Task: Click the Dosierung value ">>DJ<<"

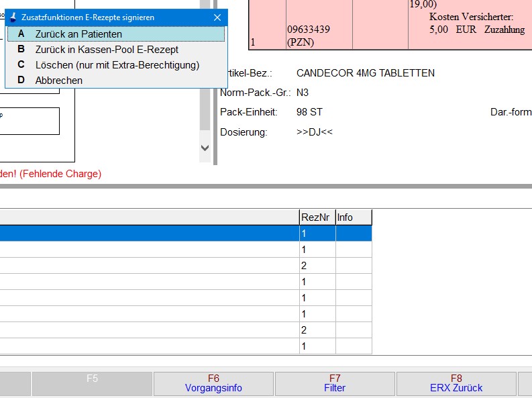Action: click(315, 132)
